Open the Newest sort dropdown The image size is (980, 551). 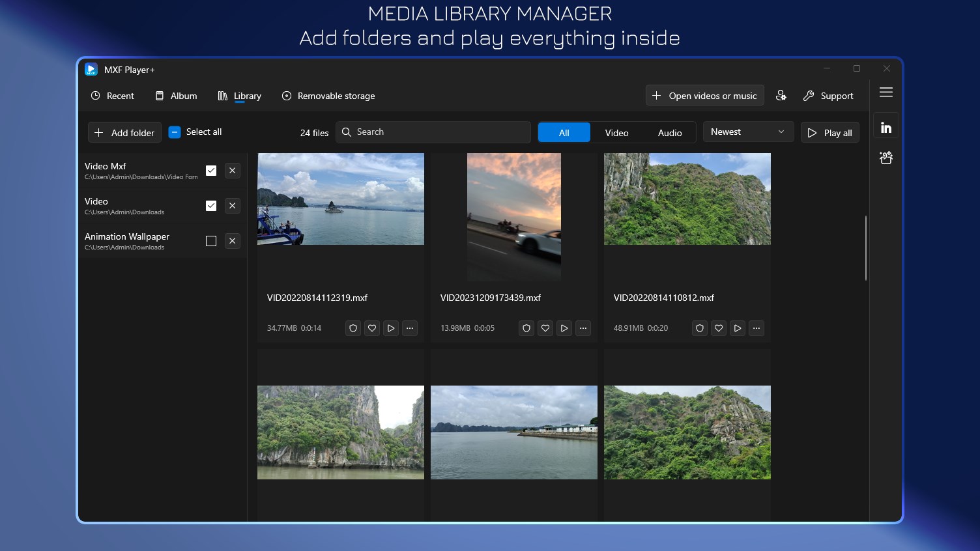[x=748, y=132]
